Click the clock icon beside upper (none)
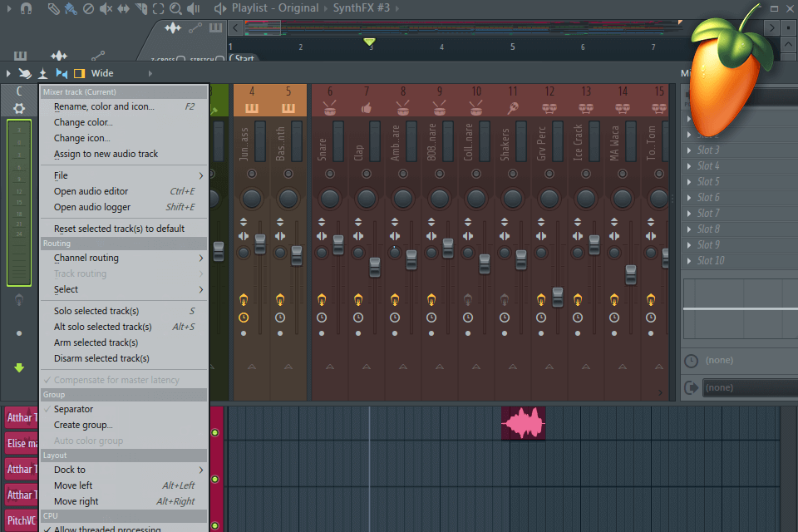Screen dimensions: 798x532 point(691,361)
